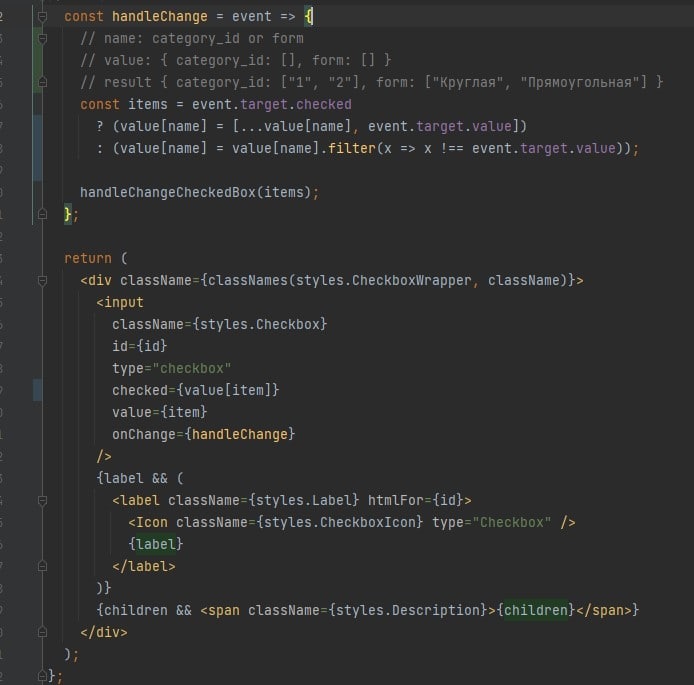The width and height of the screenshot is (694, 685).
Task: Click "id={id}" attribute
Action: [x=139, y=346]
